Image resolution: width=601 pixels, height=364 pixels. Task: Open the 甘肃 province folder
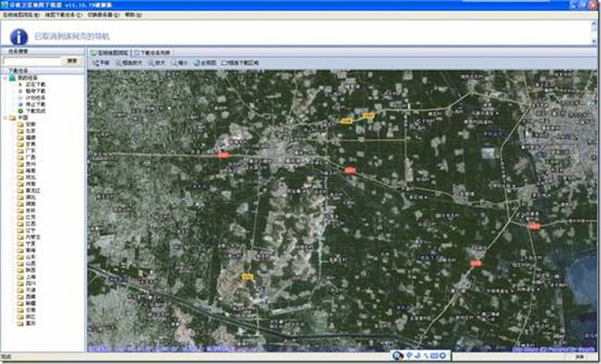[x=27, y=144]
